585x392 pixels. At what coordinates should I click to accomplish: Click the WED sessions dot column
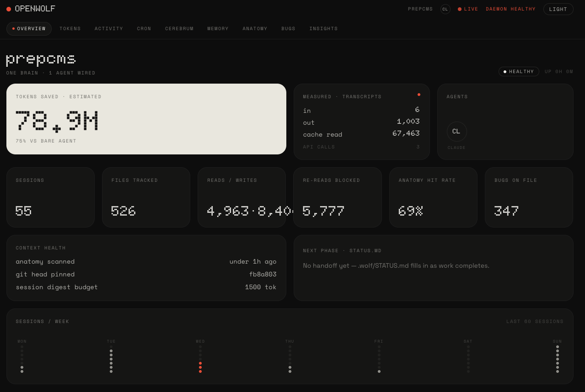pyautogui.click(x=200, y=359)
